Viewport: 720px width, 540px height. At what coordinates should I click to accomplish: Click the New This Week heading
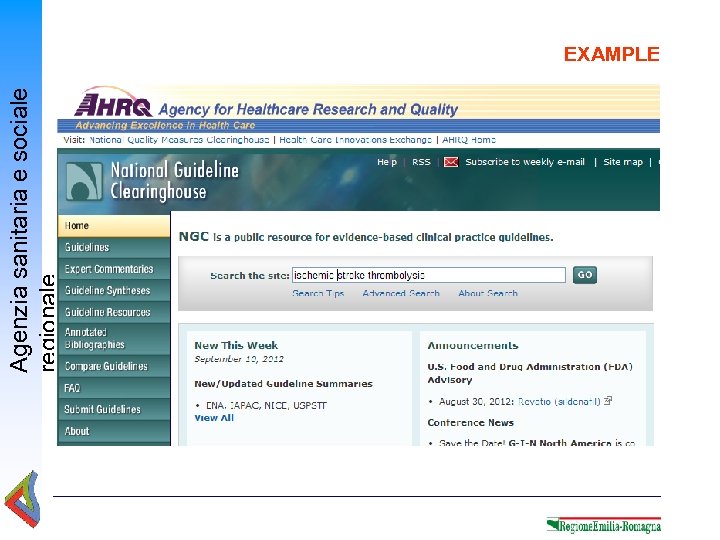pos(236,345)
